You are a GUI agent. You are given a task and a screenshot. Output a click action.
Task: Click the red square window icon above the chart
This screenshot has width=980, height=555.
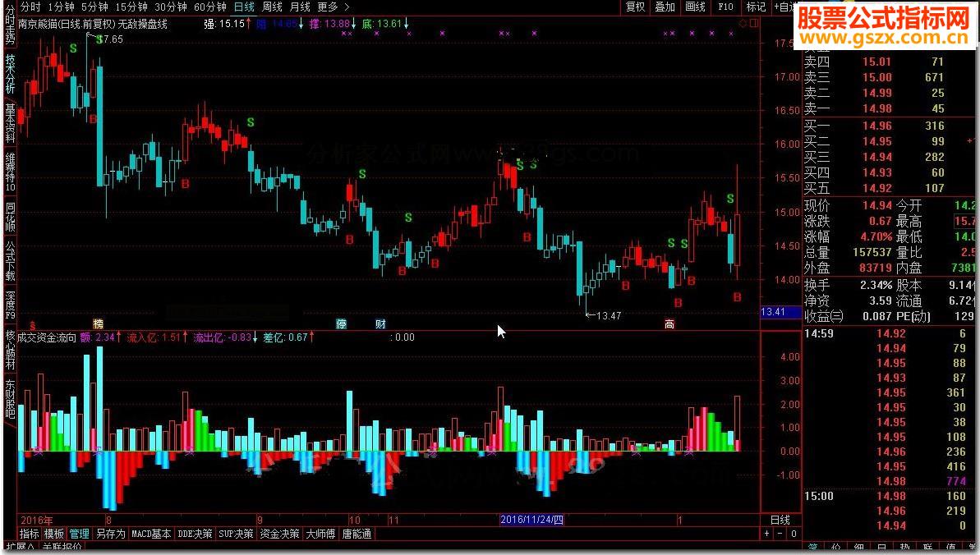[754, 23]
